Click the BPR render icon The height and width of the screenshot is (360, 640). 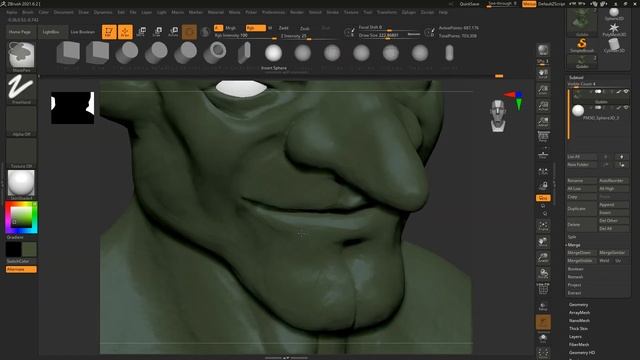[x=543, y=51]
